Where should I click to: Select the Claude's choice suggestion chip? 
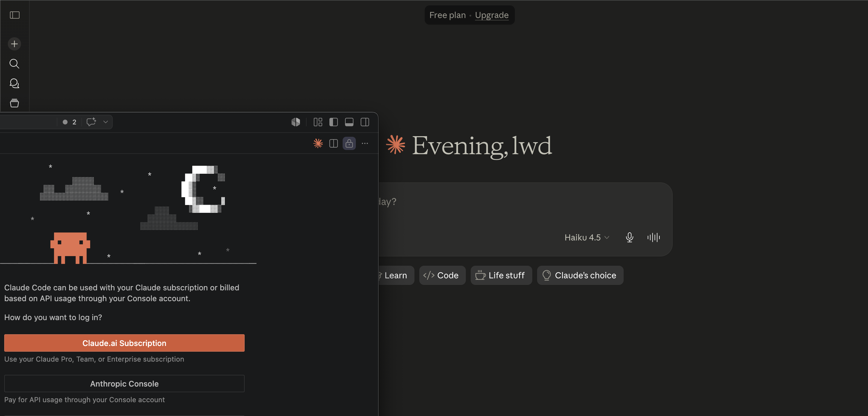click(x=580, y=275)
